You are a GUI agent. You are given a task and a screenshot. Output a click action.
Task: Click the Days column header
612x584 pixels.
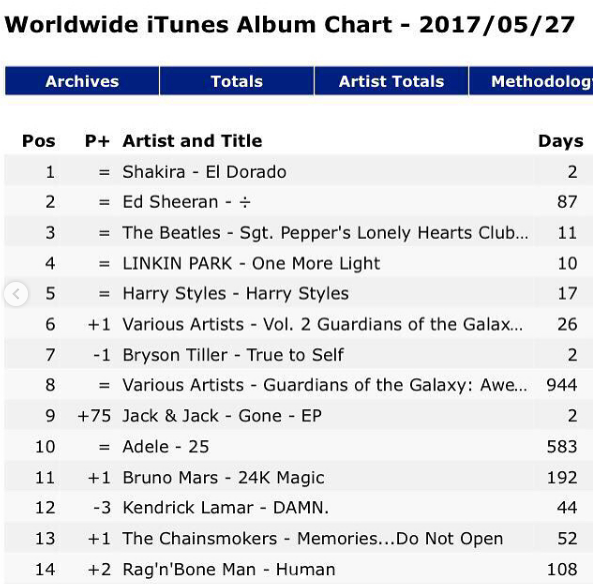(560, 141)
